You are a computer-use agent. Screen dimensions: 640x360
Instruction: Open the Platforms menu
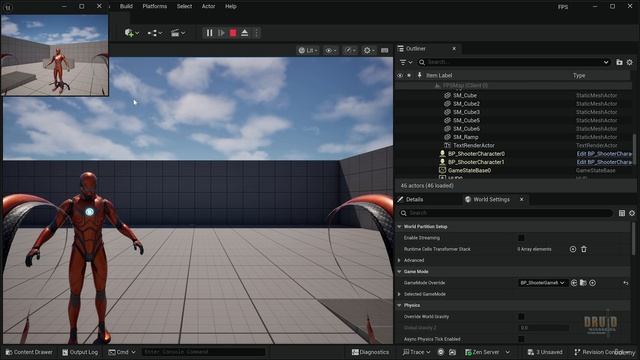(x=155, y=7)
